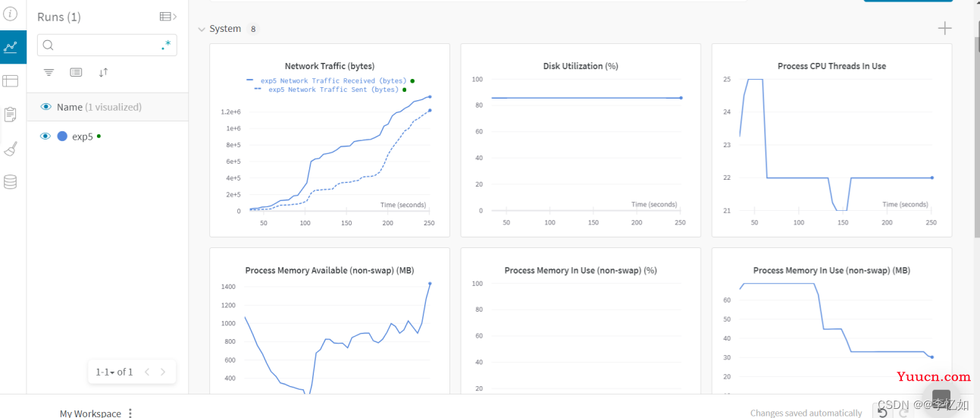Screen dimensions: 980x418
Task: Open the group runs icon
Action: (76, 72)
